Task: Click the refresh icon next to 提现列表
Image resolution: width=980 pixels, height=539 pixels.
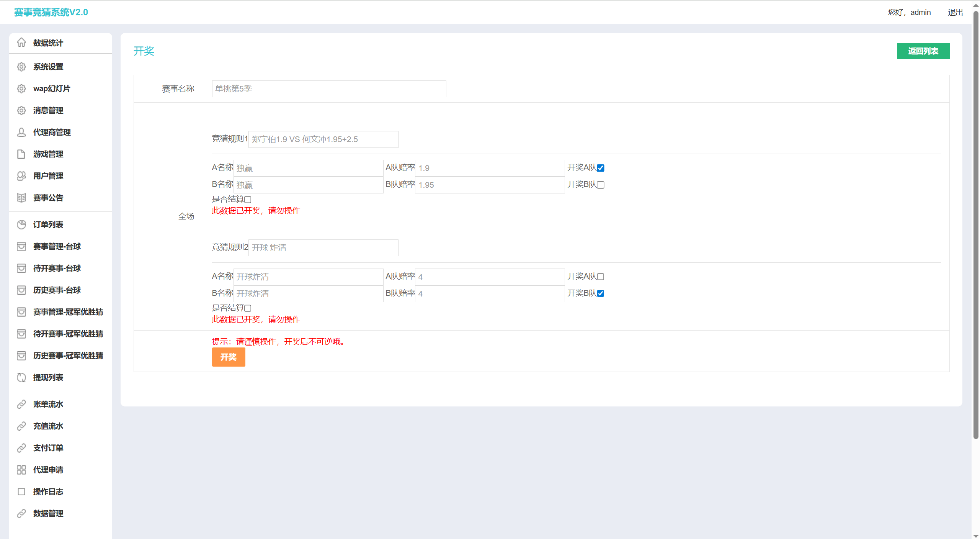Action: 21,377
